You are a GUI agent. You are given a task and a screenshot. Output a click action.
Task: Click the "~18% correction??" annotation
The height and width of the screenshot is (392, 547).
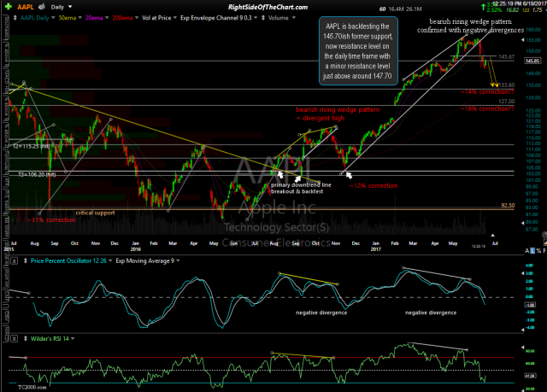[487, 108]
